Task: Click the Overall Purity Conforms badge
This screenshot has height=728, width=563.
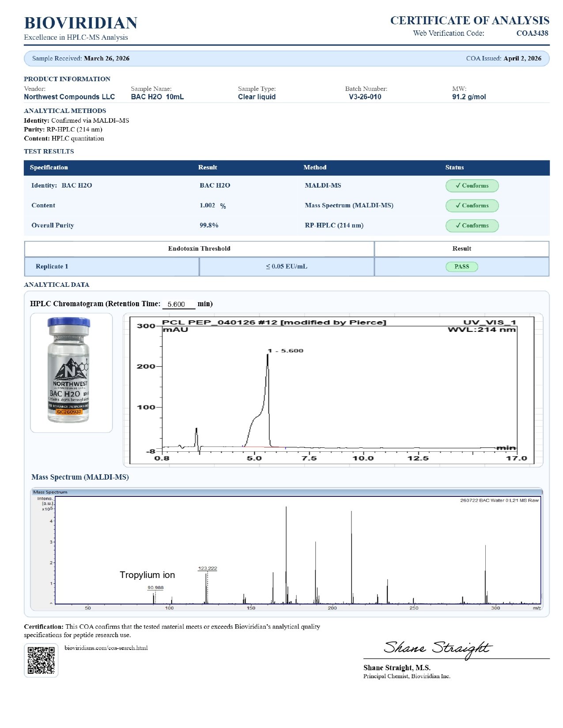Action: (472, 225)
